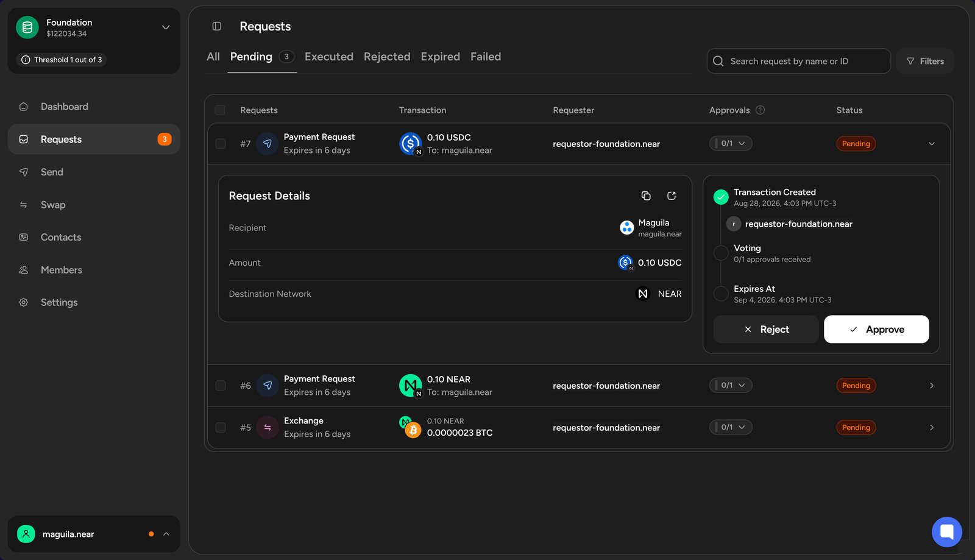
Task: Open the Dashboard sidebar item
Action: pyautogui.click(x=94, y=107)
